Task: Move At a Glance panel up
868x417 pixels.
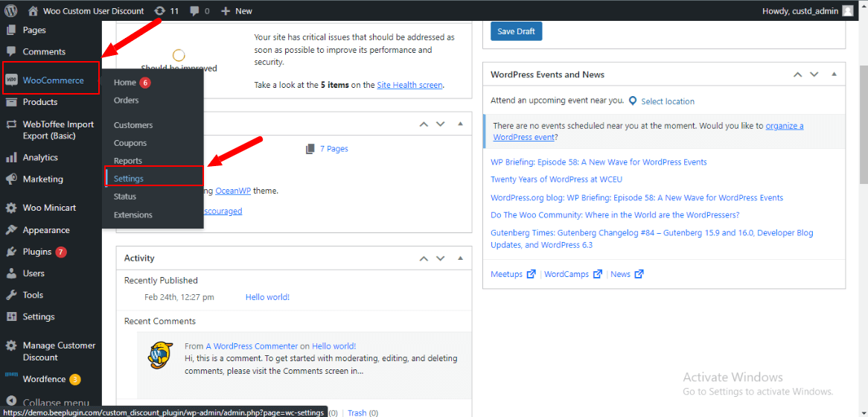Action: (x=424, y=124)
